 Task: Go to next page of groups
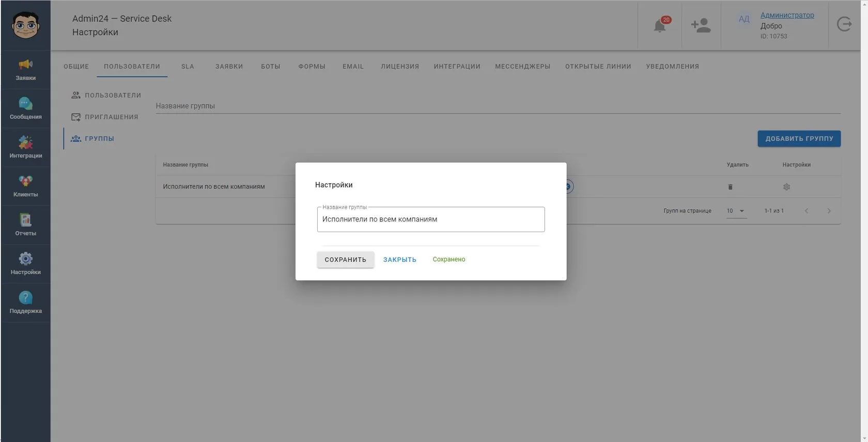point(829,211)
